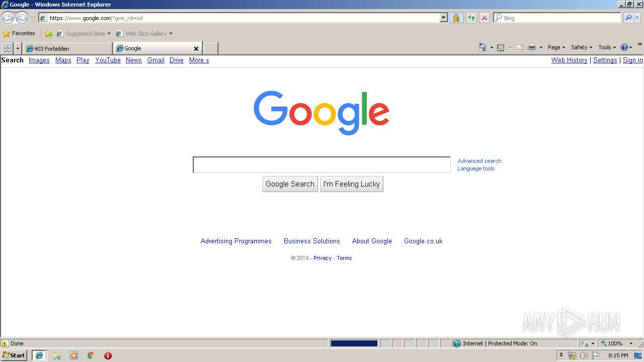Image resolution: width=644 pixels, height=362 pixels.
Task: Click the Read Mail envelope icon
Action: (520, 47)
